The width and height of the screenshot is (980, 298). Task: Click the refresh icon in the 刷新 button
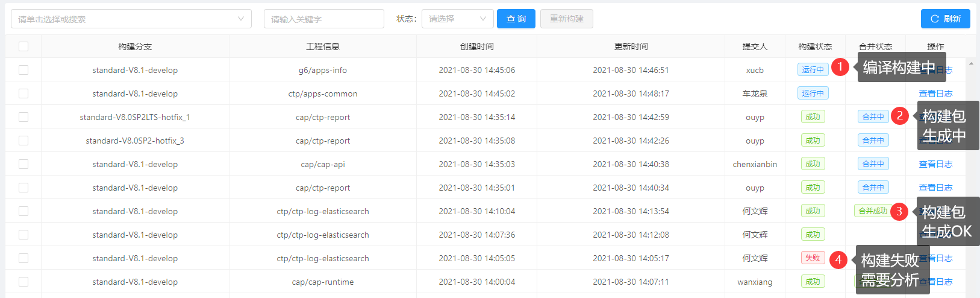pos(935,19)
